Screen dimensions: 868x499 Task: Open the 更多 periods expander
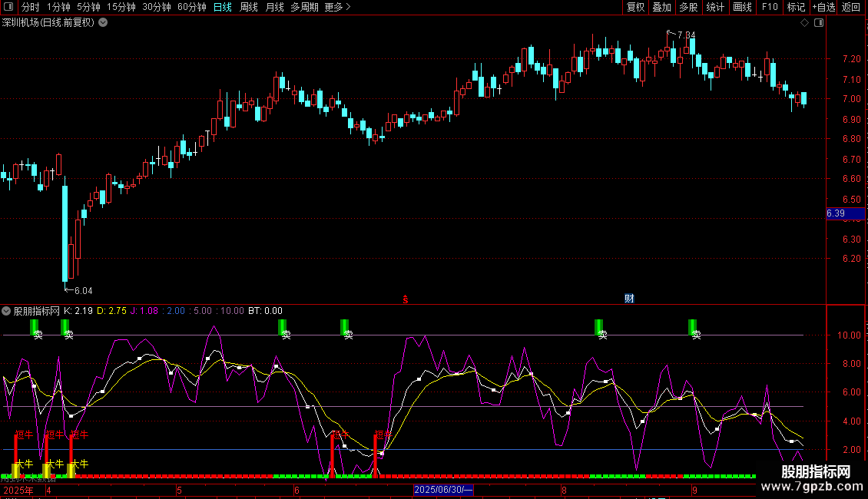pyautogui.click(x=337, y=8)
